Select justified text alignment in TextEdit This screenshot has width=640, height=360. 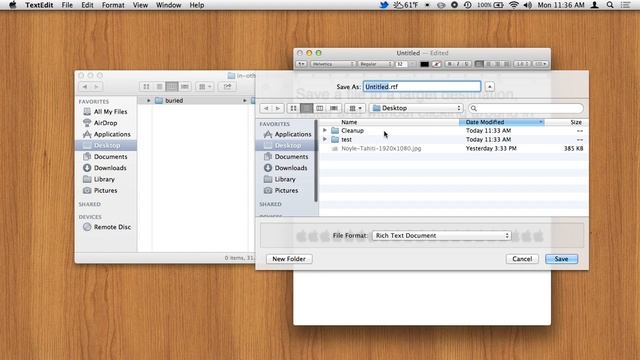click(506, 64)
